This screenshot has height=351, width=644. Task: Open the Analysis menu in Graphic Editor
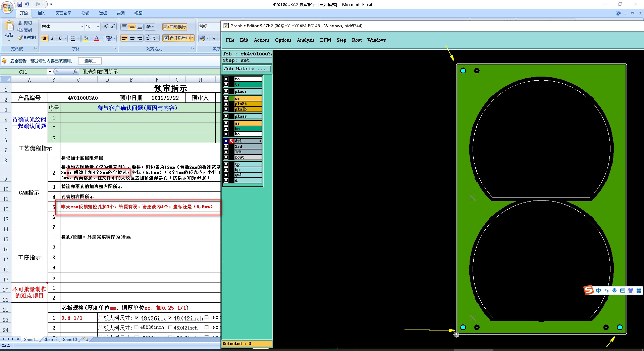click(306, 40)
